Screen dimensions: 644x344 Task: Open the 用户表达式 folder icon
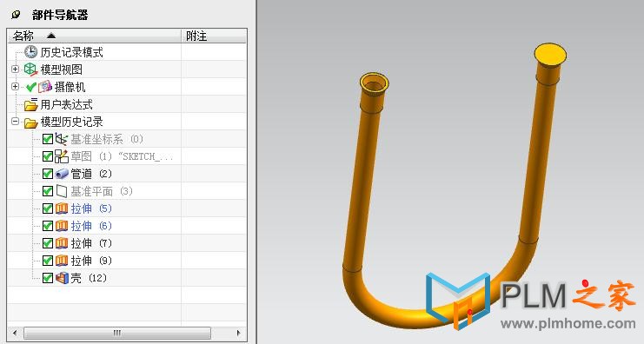click(30, 104)
